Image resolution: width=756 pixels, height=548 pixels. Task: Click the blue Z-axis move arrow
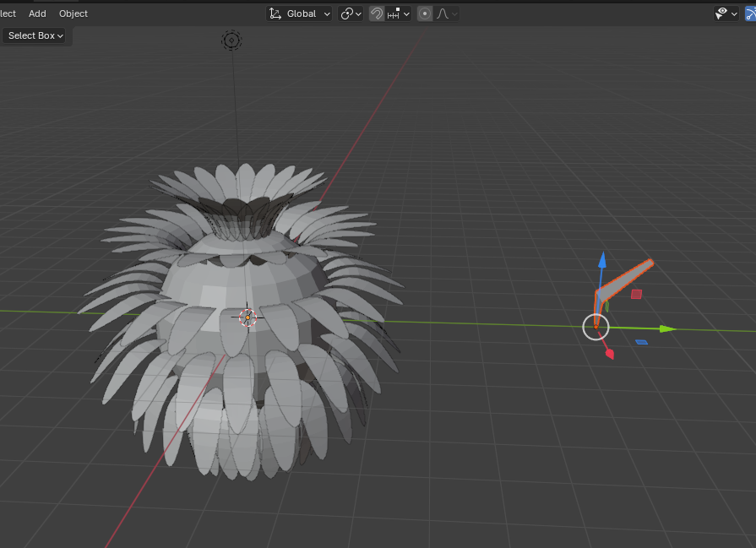[x=602, y=259]
